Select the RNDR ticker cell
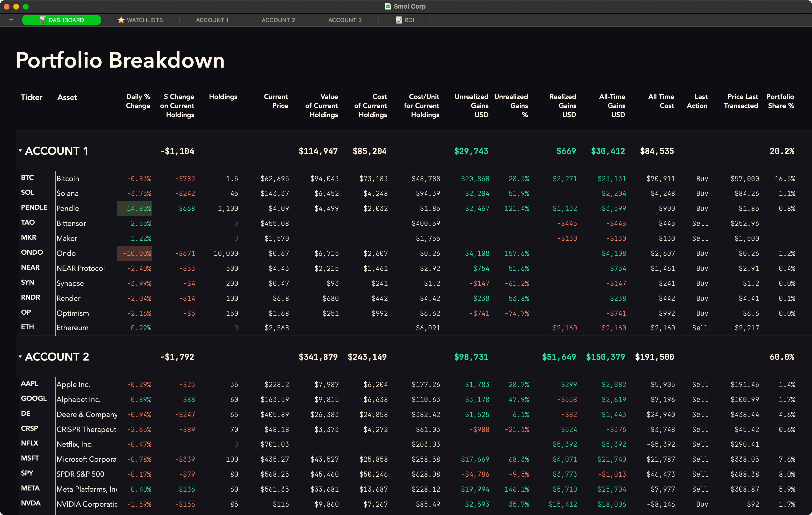 30,297
